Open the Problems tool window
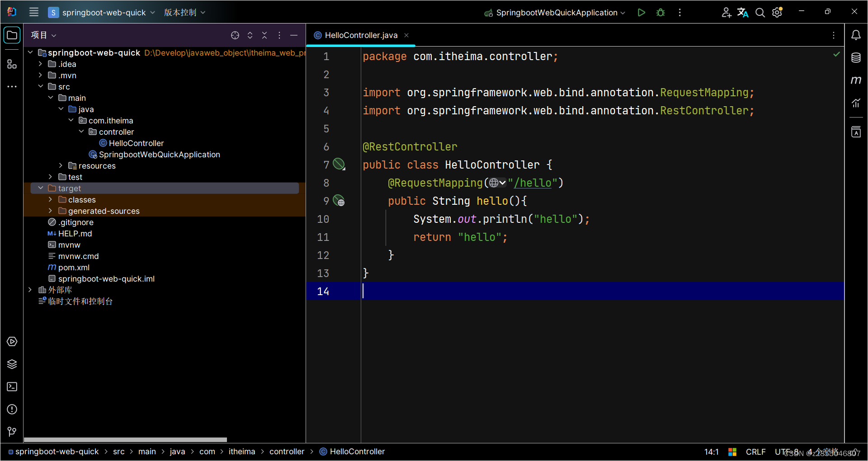The height and width of the screenshot is (461, 868). [12, 409]
